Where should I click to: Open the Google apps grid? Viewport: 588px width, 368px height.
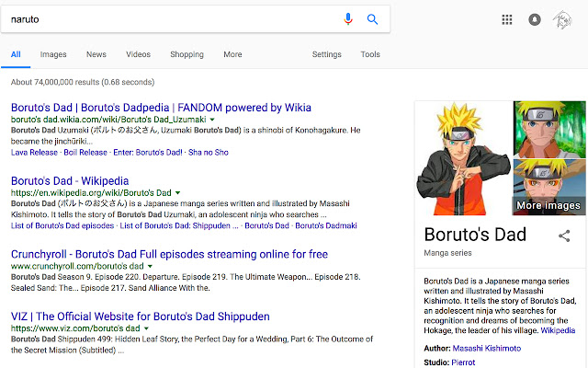point(507,19)
